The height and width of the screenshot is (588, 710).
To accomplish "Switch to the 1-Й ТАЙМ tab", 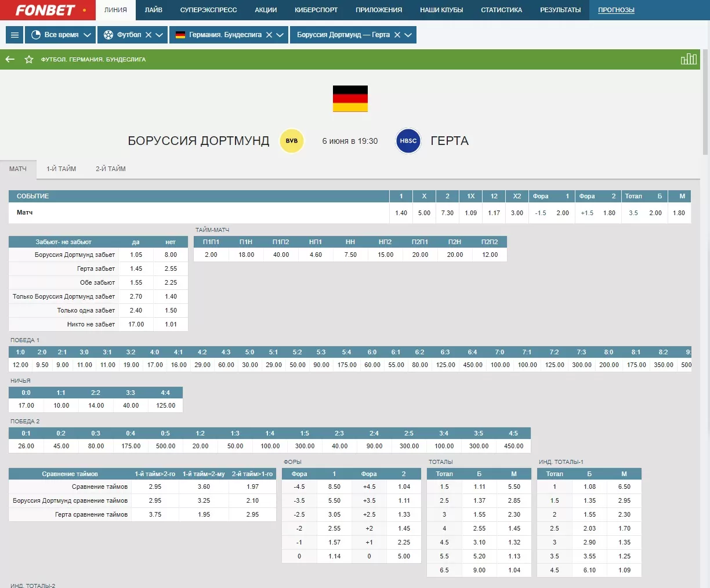I will click(61, 169).
